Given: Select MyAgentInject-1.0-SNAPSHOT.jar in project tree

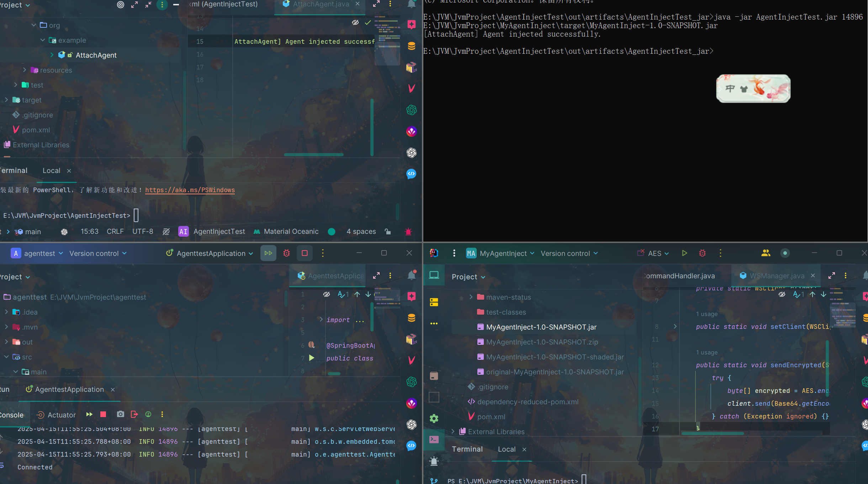Looking at the screenshot, I should pos(541,327).
